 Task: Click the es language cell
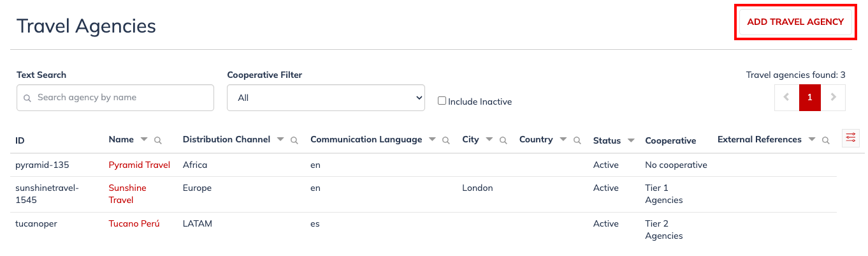click(315, 224)
